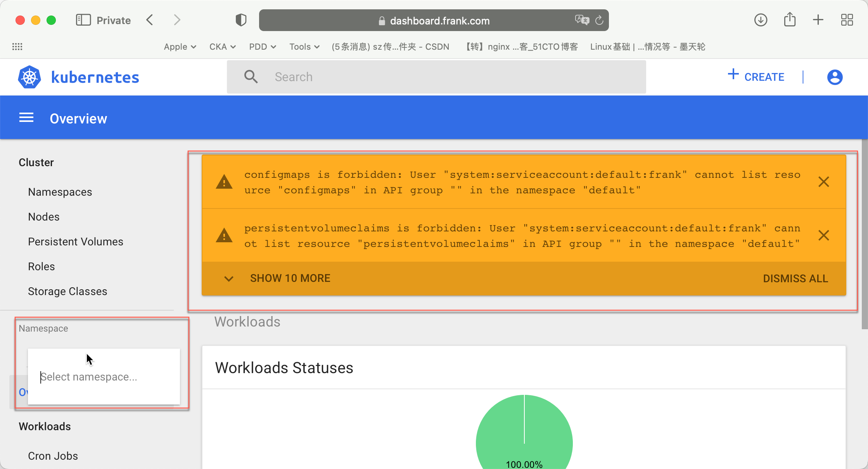Click the Overview page title
868x469 pixels.
click(x=78, y=118)
